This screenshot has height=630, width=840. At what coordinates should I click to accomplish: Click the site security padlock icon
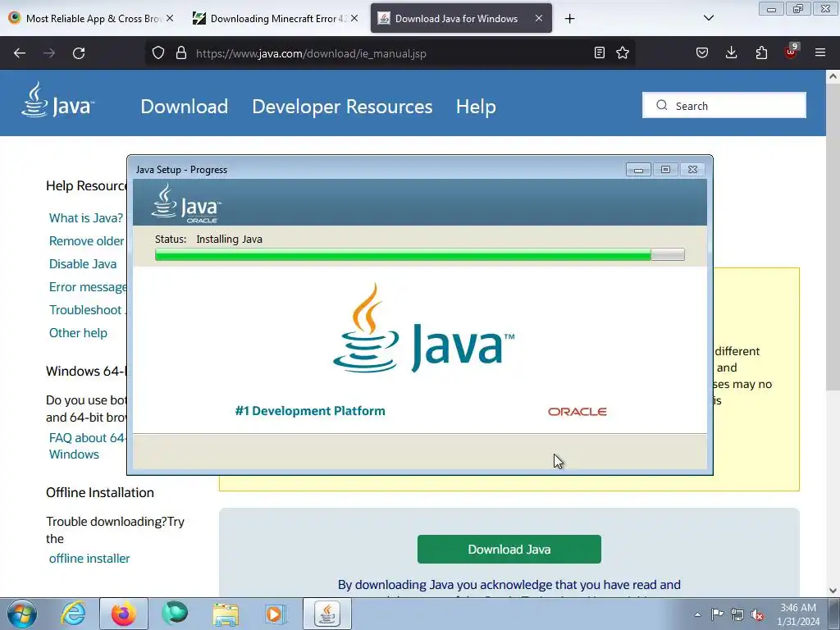point(181,53)
